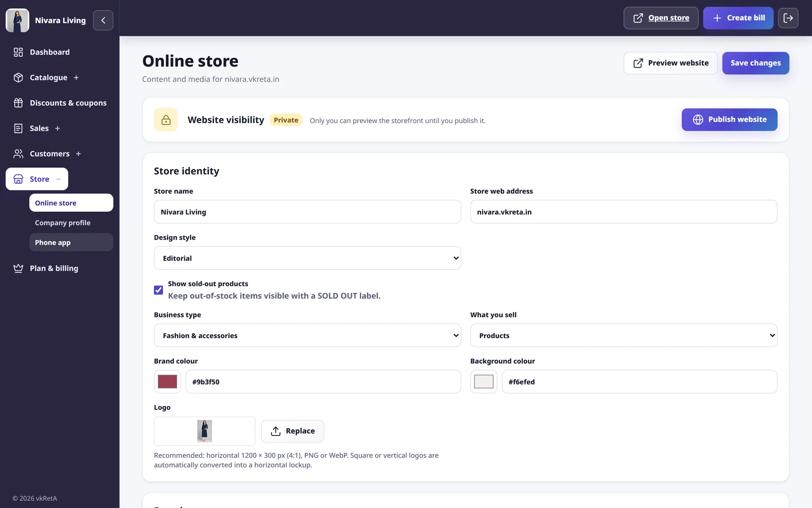Open the Dashboard grid icon
Screen dimensions: 812x508
click(x=18, y=52)
